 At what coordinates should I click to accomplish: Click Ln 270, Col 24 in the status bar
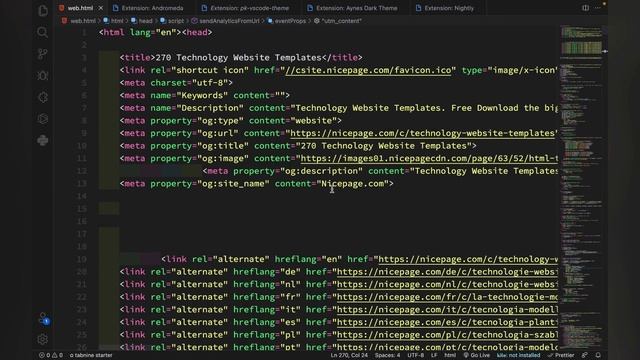[349, 355]
